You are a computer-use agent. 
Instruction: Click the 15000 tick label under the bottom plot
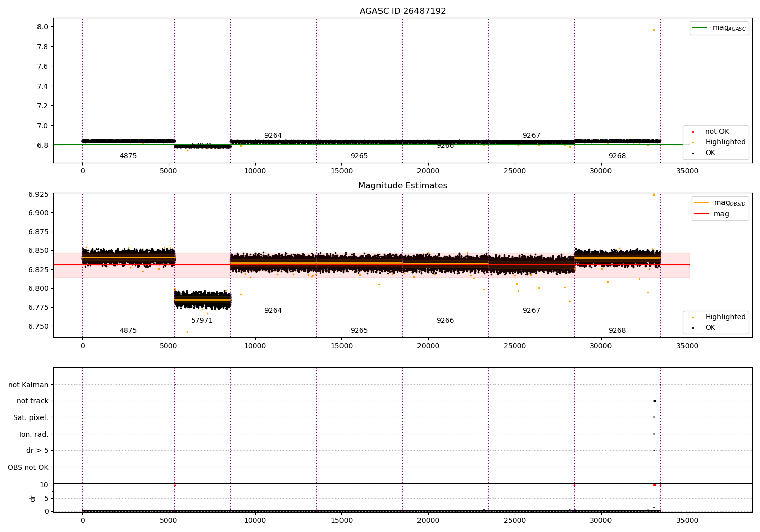[342, 520]
